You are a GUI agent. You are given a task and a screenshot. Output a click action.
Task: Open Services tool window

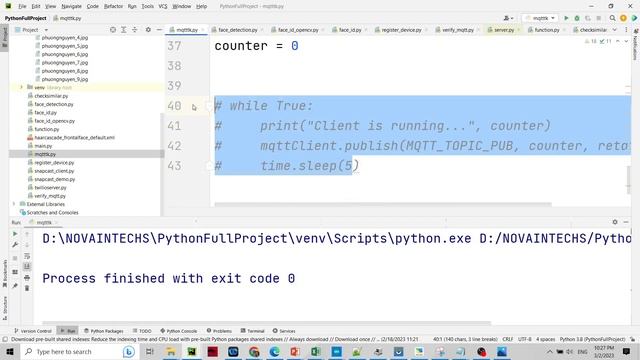[284, 331]
